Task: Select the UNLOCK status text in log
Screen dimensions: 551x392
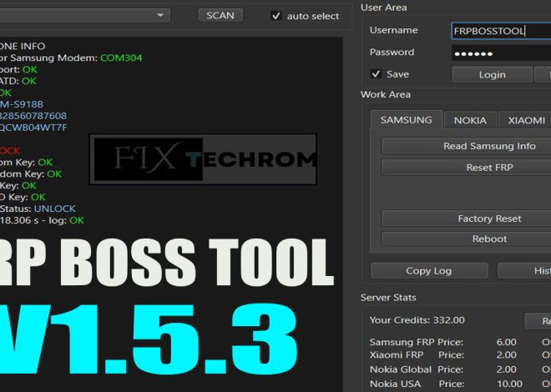Action: coord(55,209)
